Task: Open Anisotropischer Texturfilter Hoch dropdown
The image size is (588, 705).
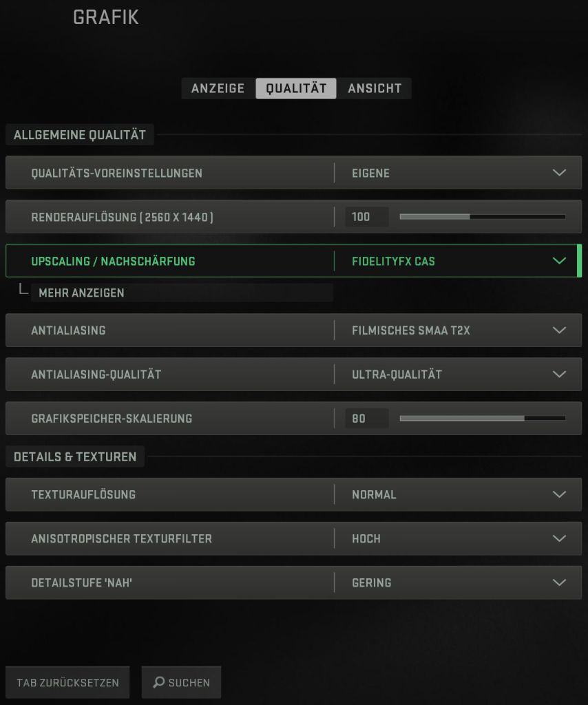Action: [x=458, y=538]
